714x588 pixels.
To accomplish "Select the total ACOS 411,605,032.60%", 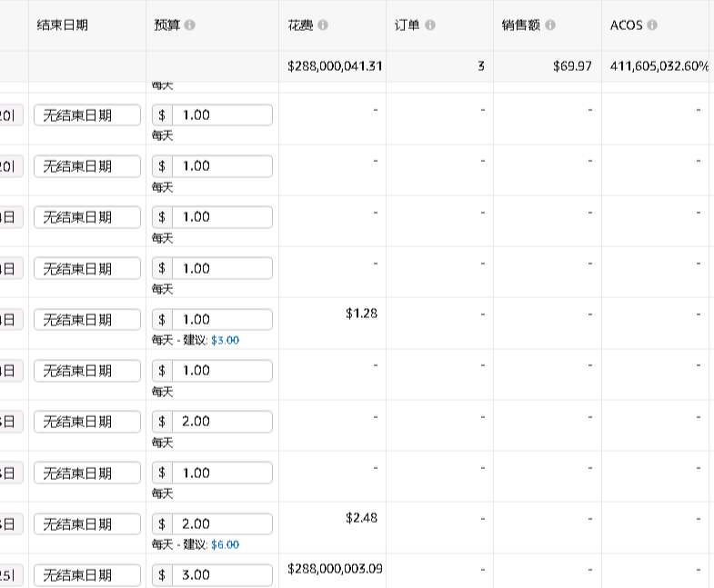I will tap(659, 66).
